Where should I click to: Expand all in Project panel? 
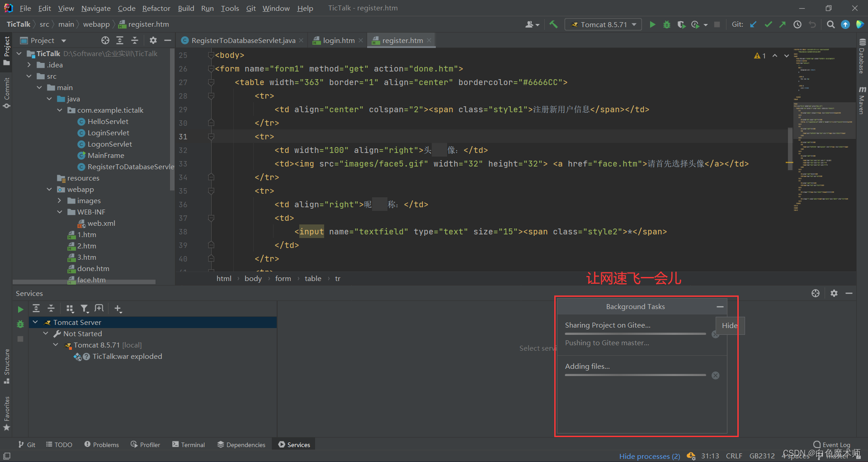pos(120,40)
